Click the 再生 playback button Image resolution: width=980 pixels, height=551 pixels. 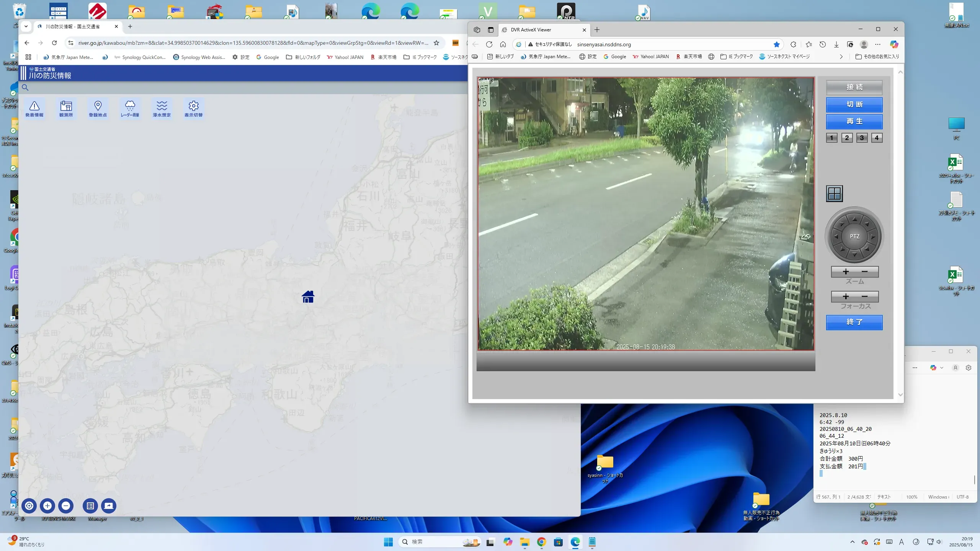[854, 121]
